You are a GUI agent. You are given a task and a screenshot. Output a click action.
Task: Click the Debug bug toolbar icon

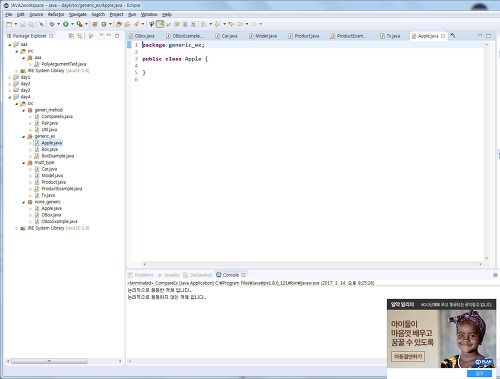52,24
